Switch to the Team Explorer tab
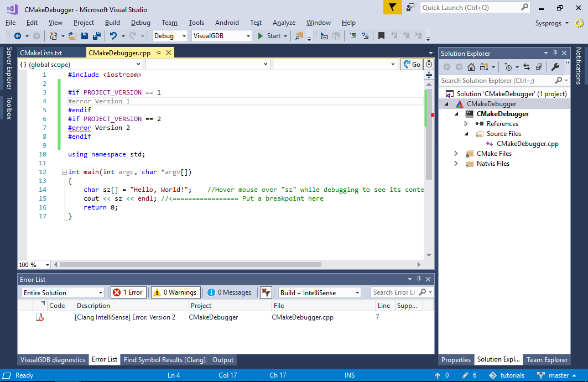The width and height of the screenshot is (588, 382). [547, 360]
